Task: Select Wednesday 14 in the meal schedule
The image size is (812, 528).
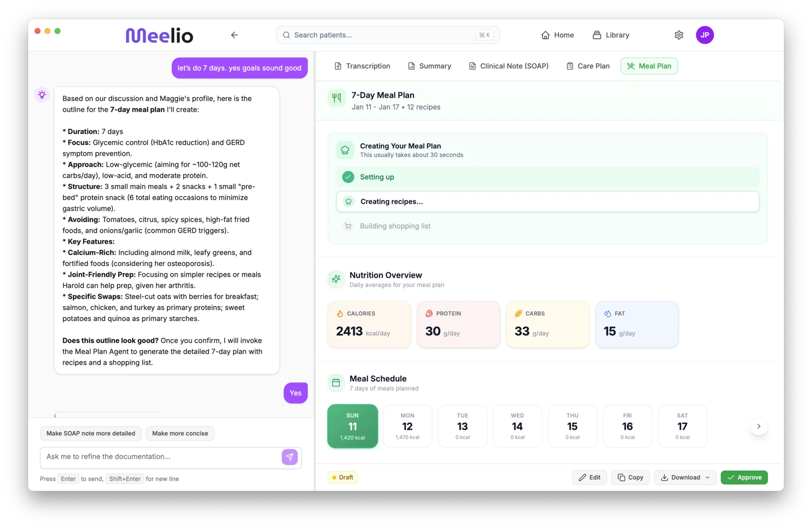Action: point(517,426)
